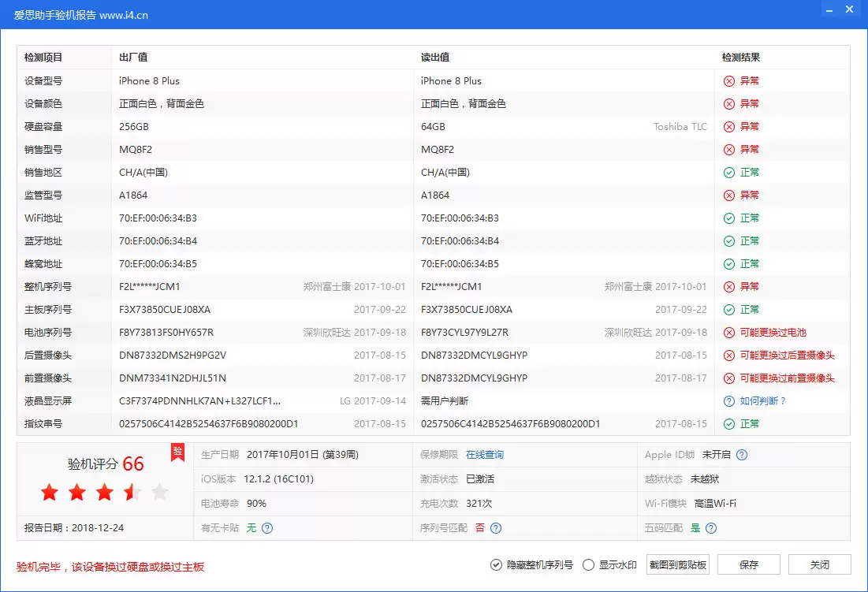Toggle 隐藏整机序列号 option

click(x=531, y=565)
